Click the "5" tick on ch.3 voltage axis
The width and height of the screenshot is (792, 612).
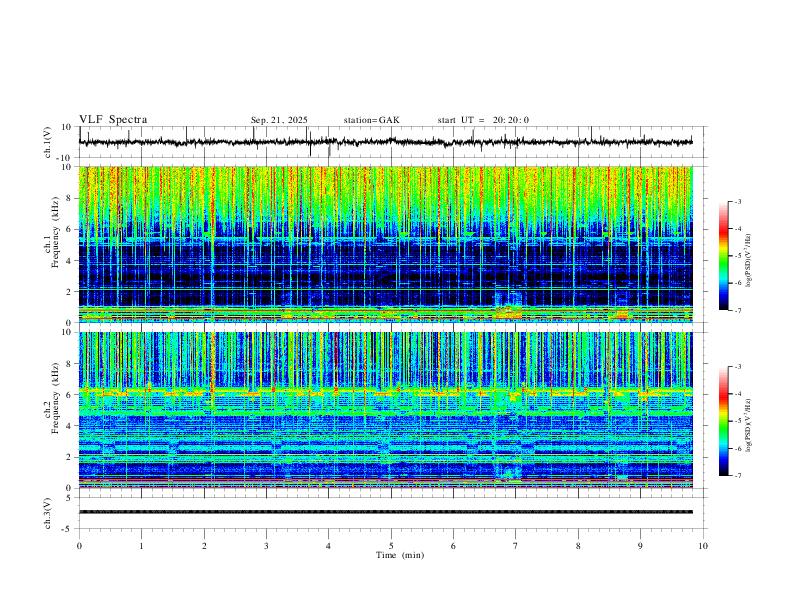(x=70, y=498)
